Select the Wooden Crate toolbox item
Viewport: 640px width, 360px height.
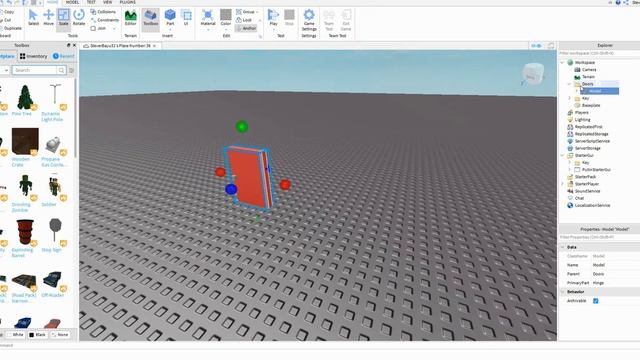[25, 147]
